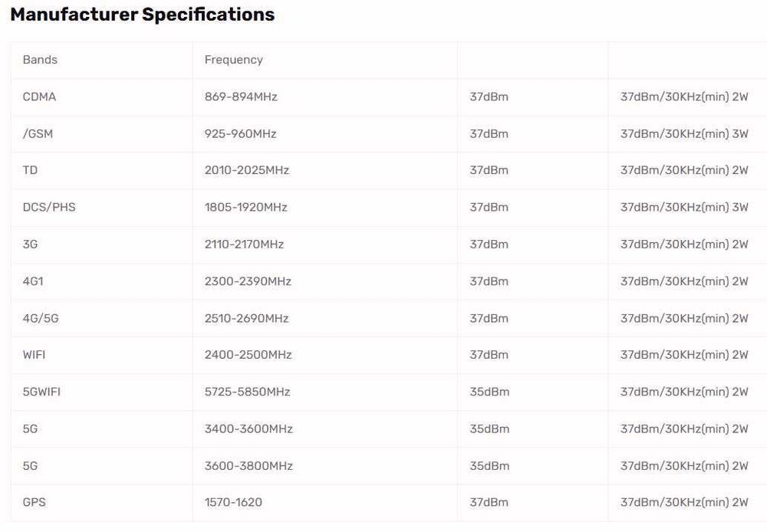Screen dimensions: 767x532
Task: Click the 4G/5G band cell
Action: [41, 318]
